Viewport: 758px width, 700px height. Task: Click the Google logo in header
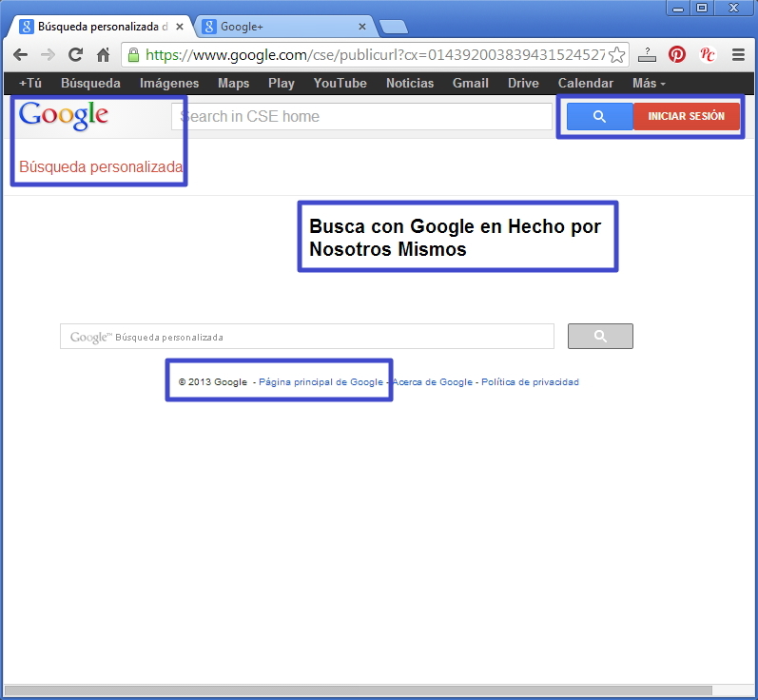click(x=64, y=115)
